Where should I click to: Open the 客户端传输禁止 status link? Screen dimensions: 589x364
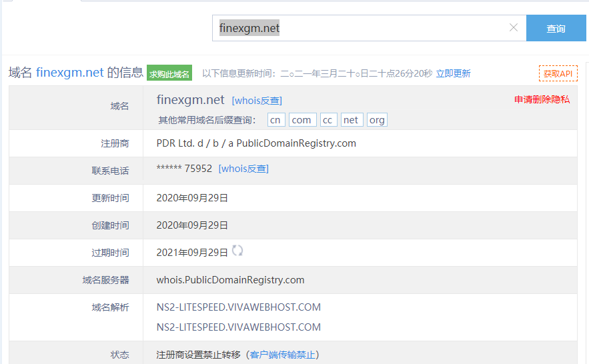coord(283,355)
